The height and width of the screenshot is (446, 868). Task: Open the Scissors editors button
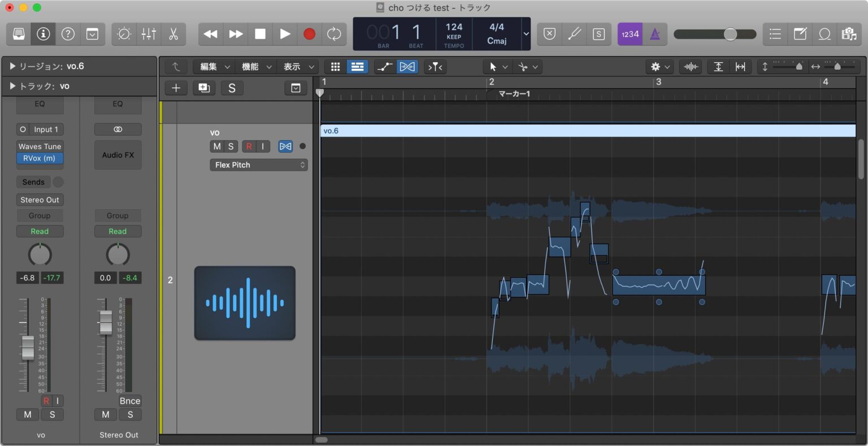[x=173, y=34]
